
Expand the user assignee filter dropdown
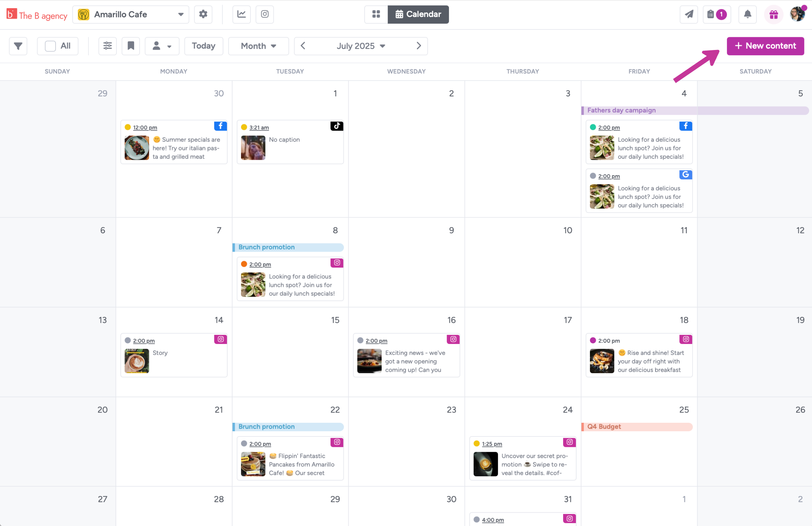pos(162,46)
